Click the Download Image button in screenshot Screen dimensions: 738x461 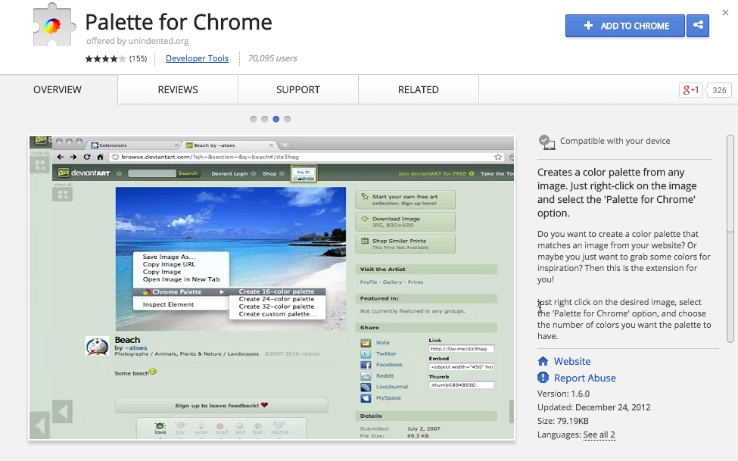[405, 222]
